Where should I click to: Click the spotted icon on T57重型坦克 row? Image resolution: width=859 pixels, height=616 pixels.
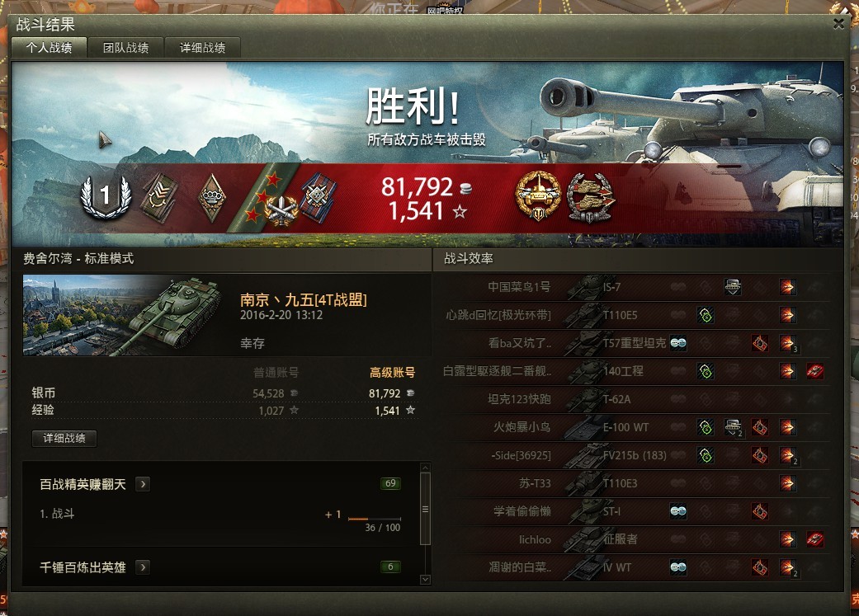[678, 343]
